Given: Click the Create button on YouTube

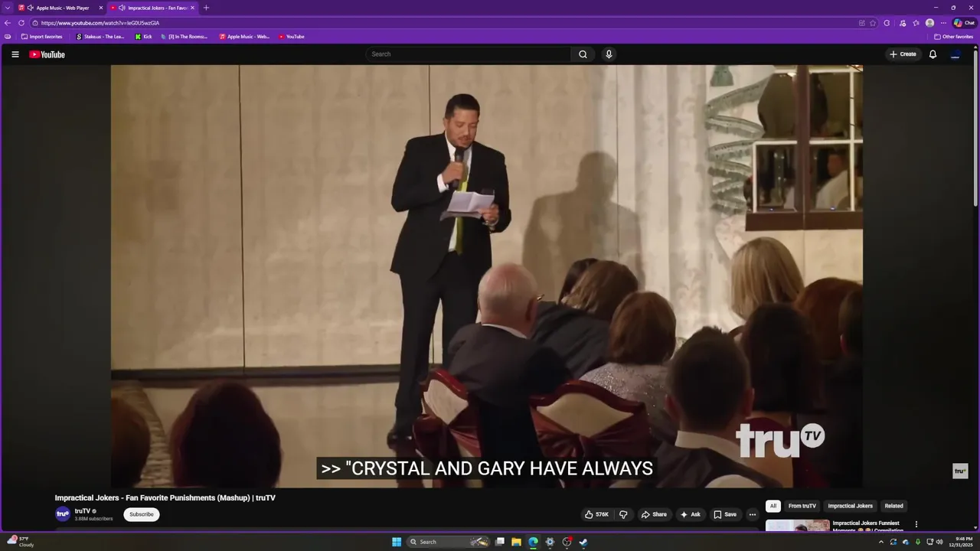Looking at the screenshot, I should 903,54.
